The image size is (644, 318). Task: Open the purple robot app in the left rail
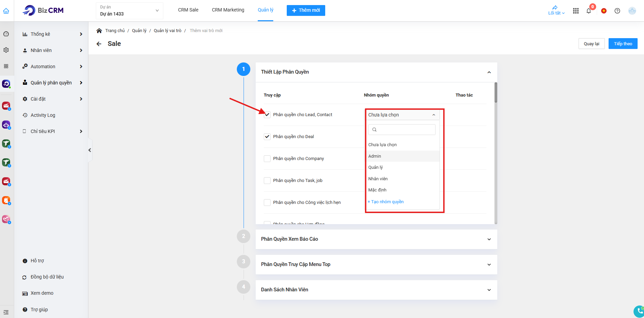[6, 125]
